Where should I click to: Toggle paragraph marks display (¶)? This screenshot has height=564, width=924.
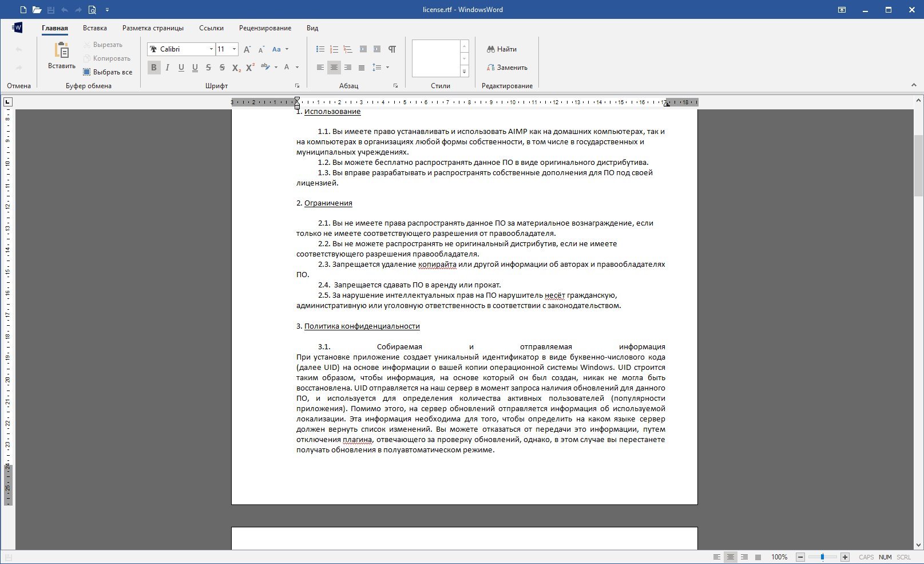coord(392,49)
